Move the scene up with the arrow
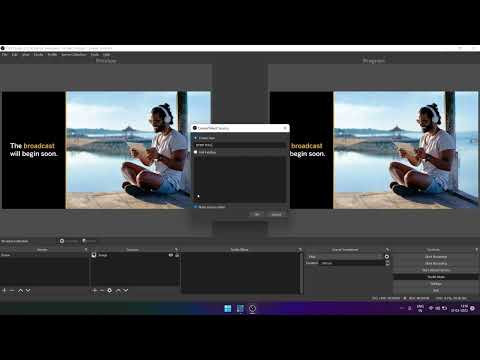The width and height of the screenshot is (480, 360). click(x=20, y=291)
